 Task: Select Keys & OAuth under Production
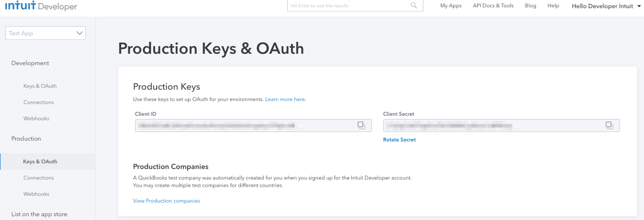click(48, 161)
